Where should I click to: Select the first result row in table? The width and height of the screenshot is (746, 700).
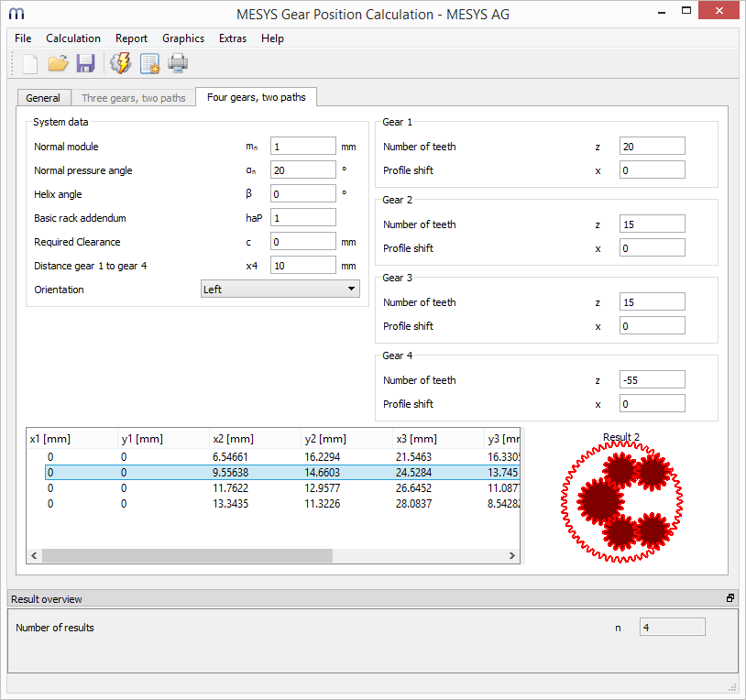point(275,456)
